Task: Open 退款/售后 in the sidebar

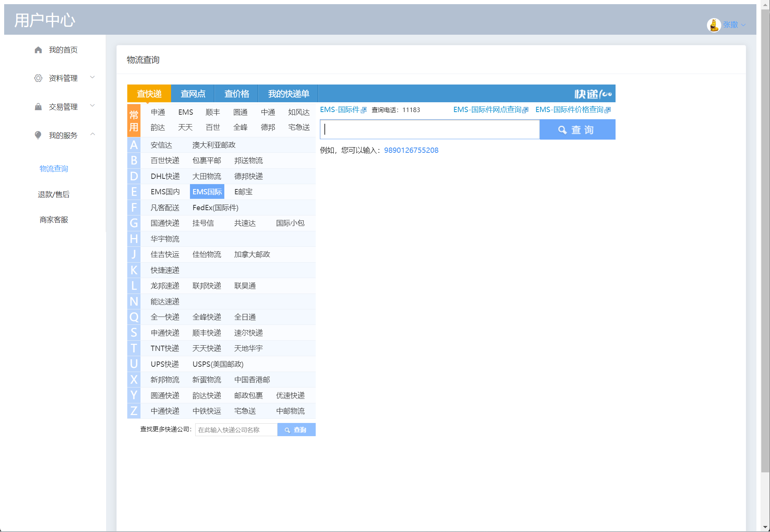Action: pyautogui.click(x=54, y=194)
